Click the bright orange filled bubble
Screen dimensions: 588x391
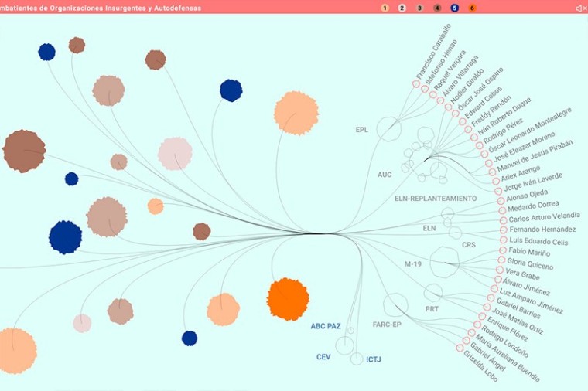tap(288, 299)
